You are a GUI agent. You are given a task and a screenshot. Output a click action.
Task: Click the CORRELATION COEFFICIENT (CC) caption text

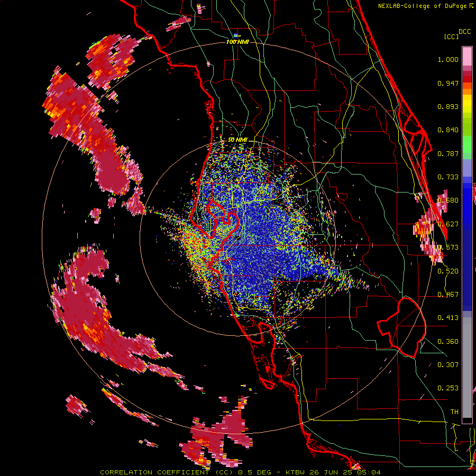pyautogui.click(x=167, y=472)
